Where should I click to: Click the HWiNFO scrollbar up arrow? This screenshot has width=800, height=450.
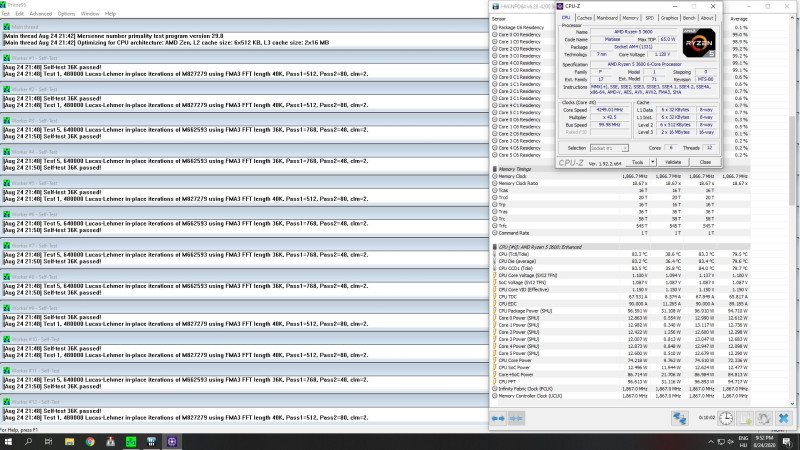(792, 18)
